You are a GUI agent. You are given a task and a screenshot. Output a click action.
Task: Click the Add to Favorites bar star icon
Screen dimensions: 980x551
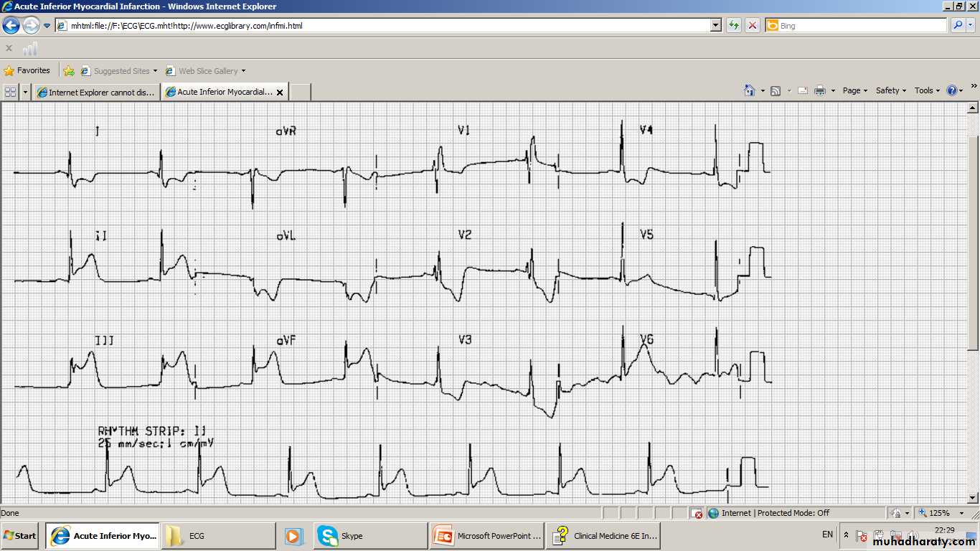click(69, 71)
